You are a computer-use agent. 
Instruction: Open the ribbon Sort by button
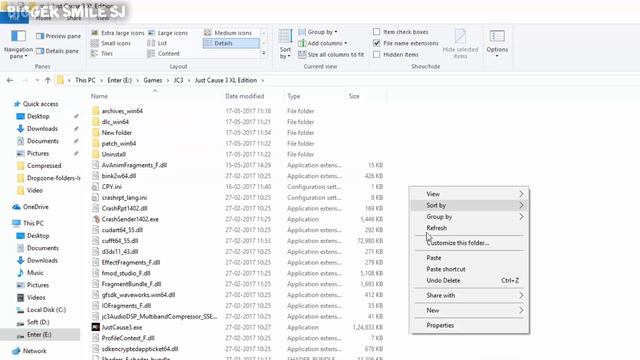[x=285, y=44]
